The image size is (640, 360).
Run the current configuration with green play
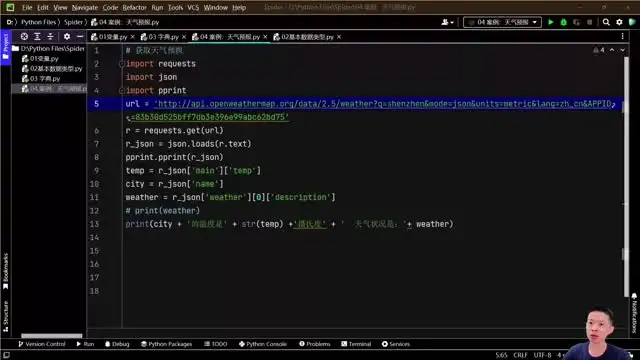(551, 22)
